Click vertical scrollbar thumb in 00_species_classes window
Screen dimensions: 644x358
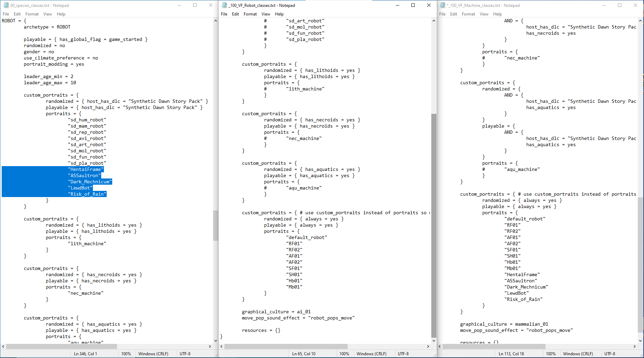pos(215,225)
